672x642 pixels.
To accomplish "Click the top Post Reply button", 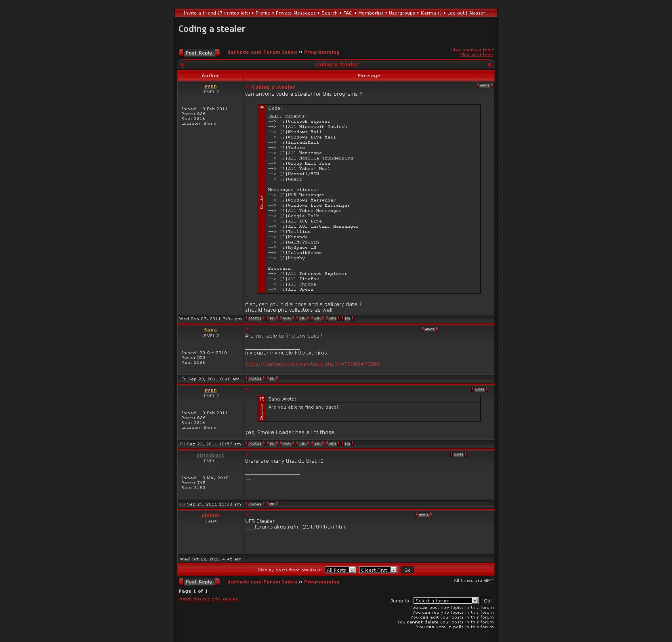I will 199,53.
